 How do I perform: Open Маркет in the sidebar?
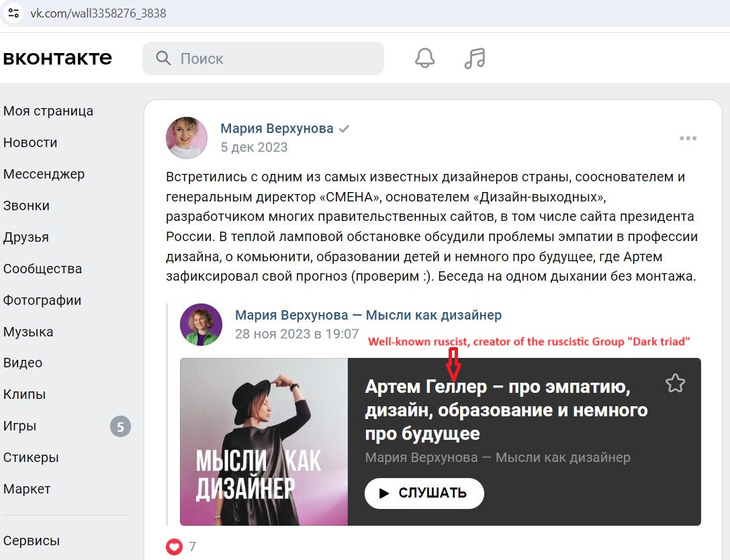pos(27,489)
